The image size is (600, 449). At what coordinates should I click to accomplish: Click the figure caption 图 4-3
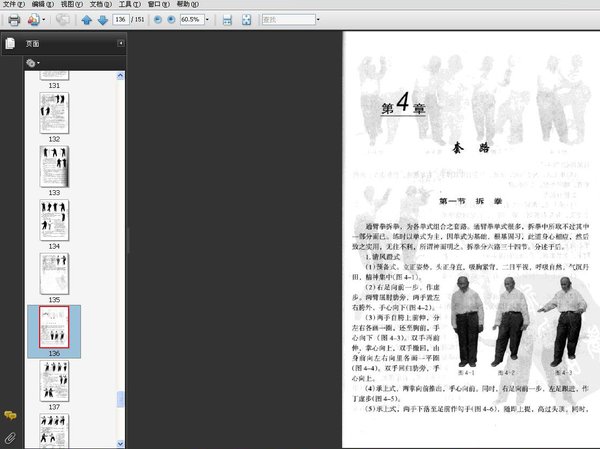pyautogui.click(x=564, y=372)
